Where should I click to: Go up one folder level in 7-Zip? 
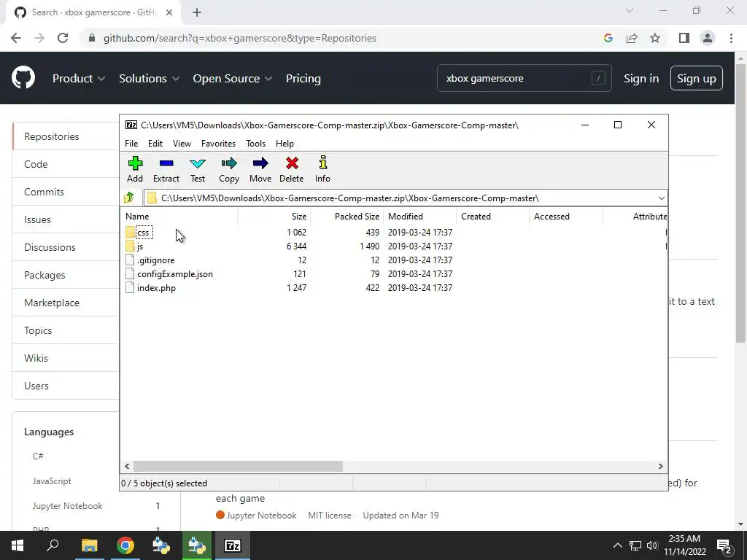(x=129, y=198)
